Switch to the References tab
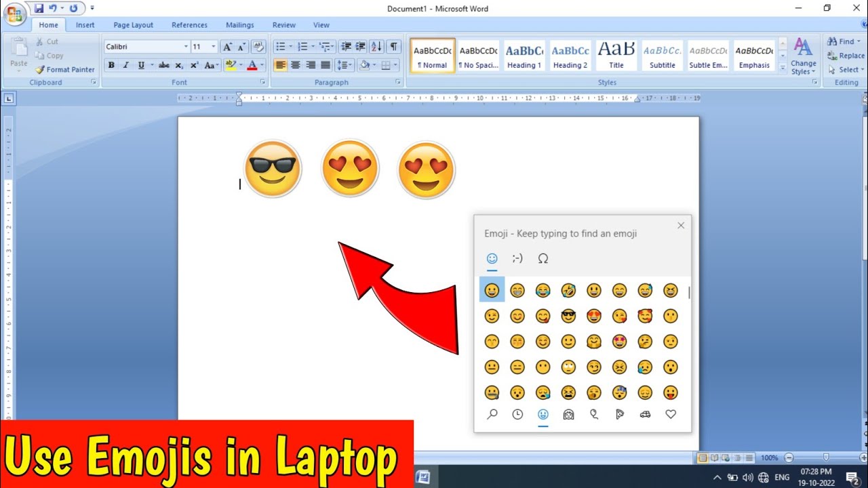Image resolution: width=868 pixels, height=488 pixels. 189,25
